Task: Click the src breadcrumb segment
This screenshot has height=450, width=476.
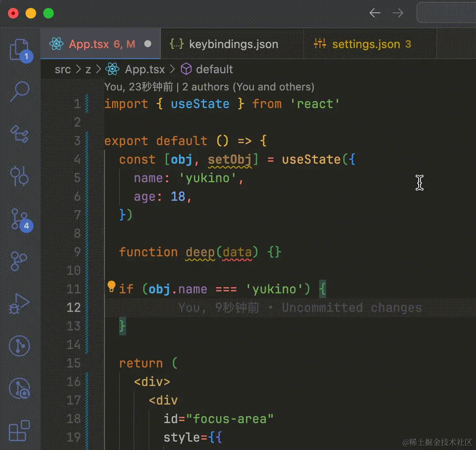Action: point(63,70)
